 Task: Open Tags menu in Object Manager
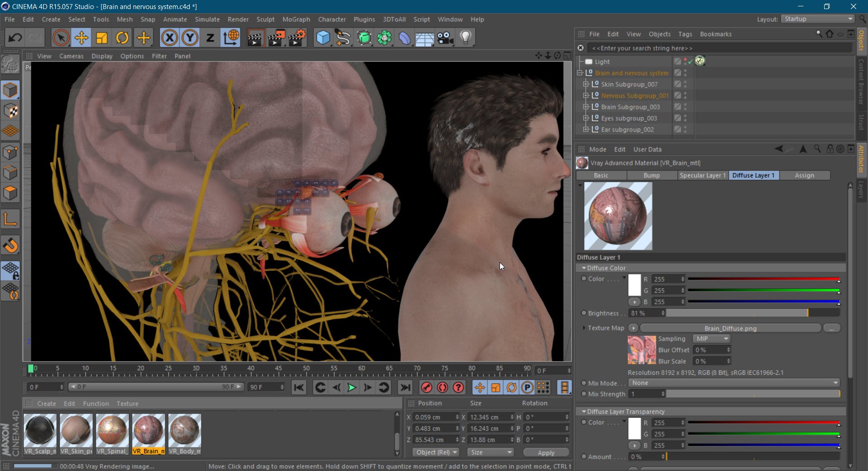pos(685,34)
